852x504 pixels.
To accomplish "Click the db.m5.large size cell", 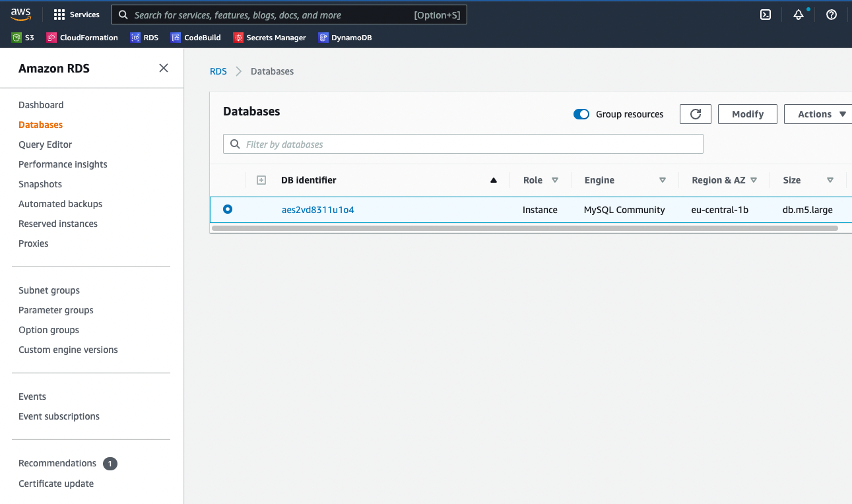I will [x=808, y=210].
